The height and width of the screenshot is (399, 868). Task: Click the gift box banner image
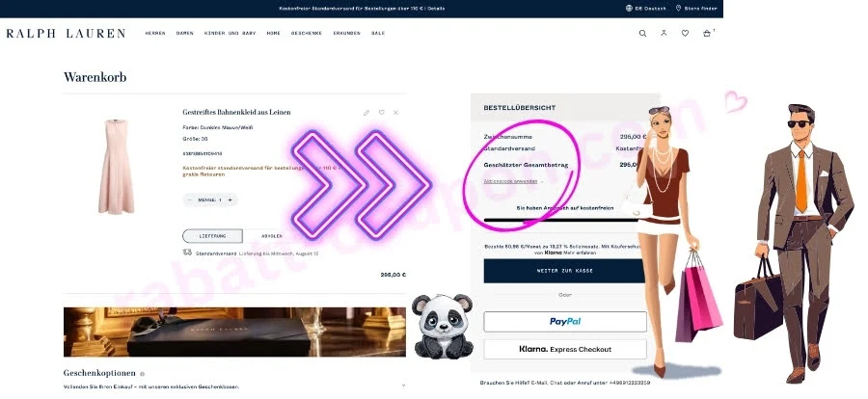234,332
